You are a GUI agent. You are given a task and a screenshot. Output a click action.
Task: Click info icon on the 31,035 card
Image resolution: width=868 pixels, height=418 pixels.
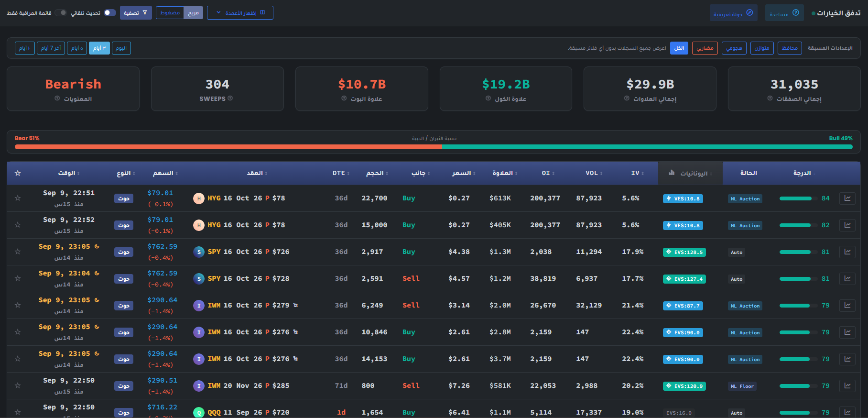point(770,99)
